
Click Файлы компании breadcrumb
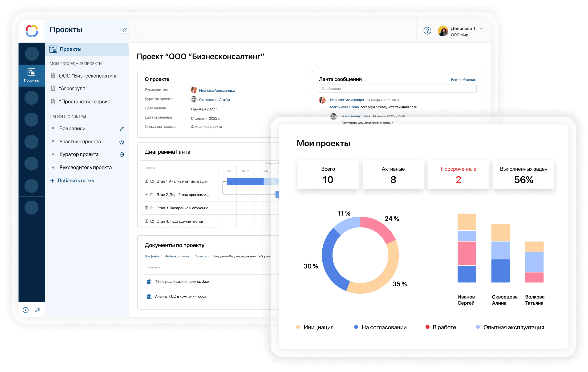point(177,256)
